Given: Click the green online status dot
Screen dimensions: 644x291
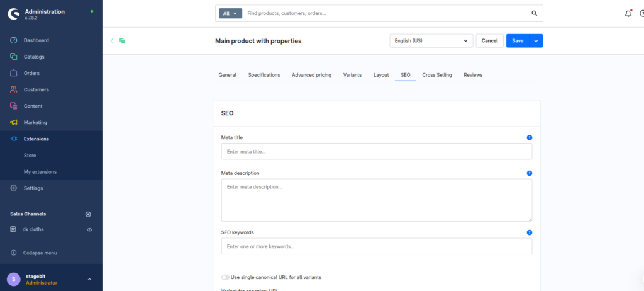Looking at the screenshot, I should pos(92,11).
